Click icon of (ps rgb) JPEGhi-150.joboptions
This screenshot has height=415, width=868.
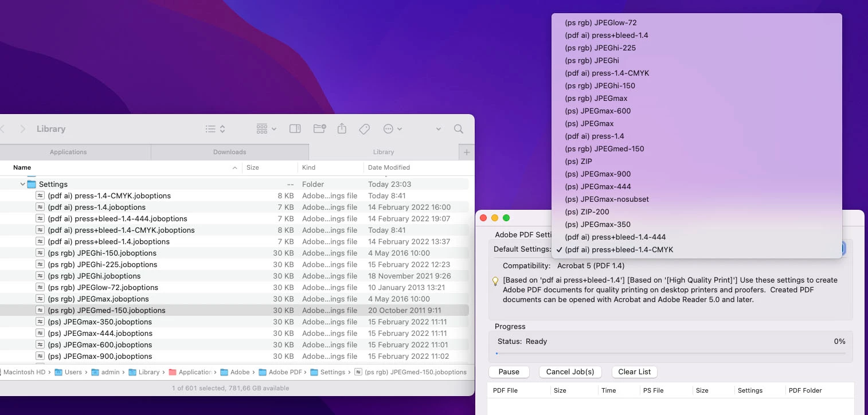click(40, 253)
